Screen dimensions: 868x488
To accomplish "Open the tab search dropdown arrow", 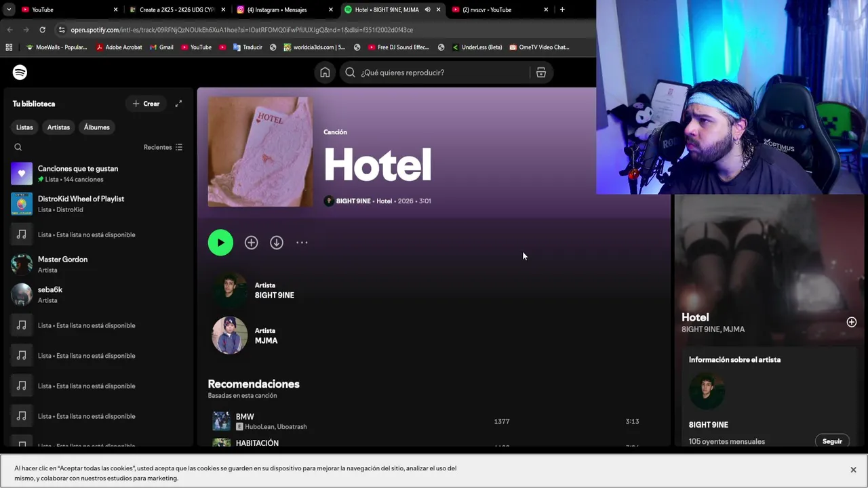I will click(9, 9).
